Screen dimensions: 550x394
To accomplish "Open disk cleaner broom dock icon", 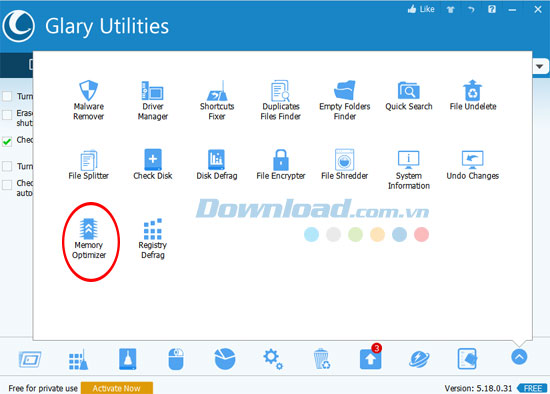I will [128, 359].
